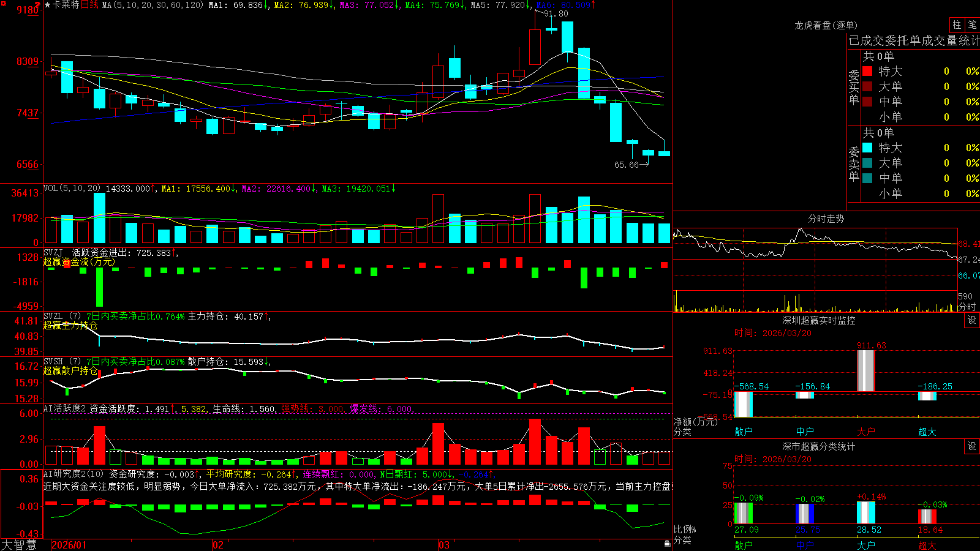Select 散户 in 深市超赢分类统计 chart

[744, 545]
